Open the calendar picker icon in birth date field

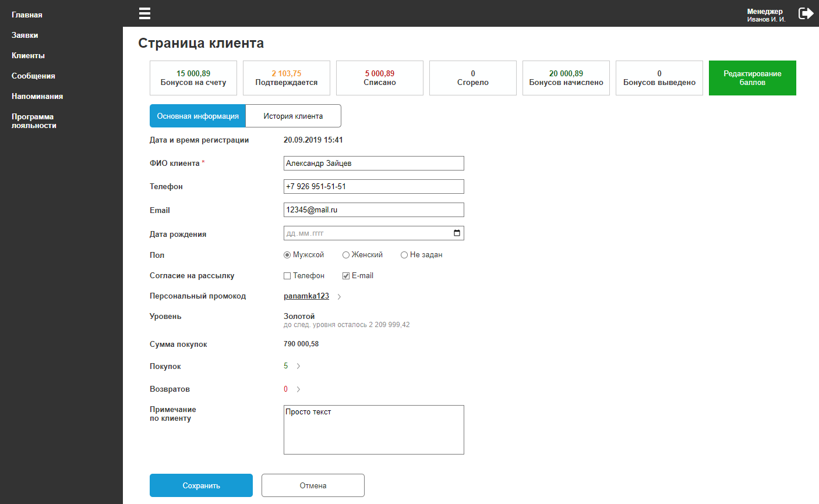coord(457,233)
